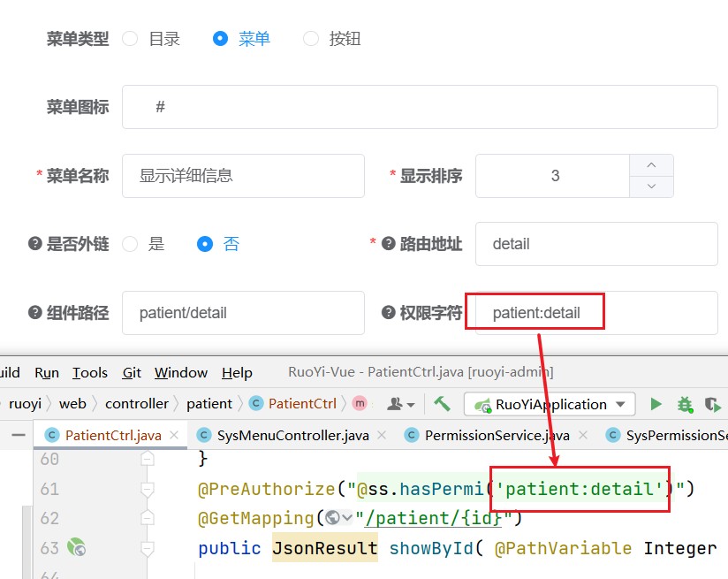The width and height of the screenshot is (728, 579).
Task: Open the Git menu
Action: point(132,373)
